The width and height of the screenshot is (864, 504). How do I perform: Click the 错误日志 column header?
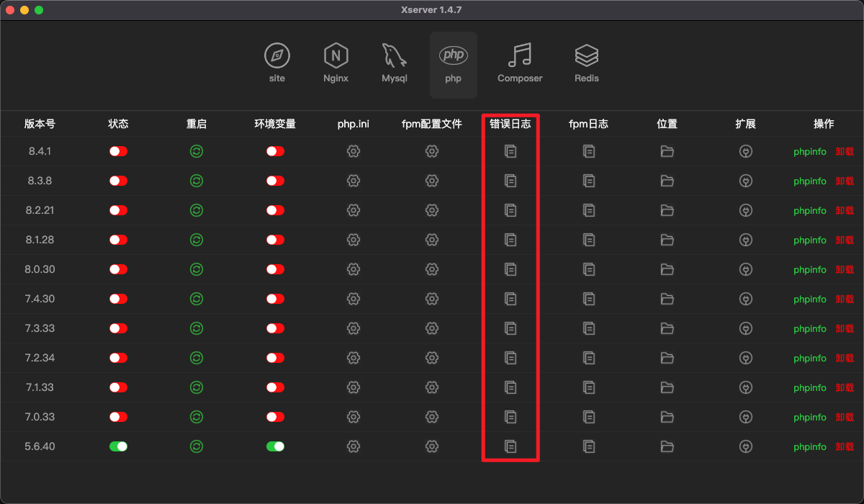(x=510, y=124)
